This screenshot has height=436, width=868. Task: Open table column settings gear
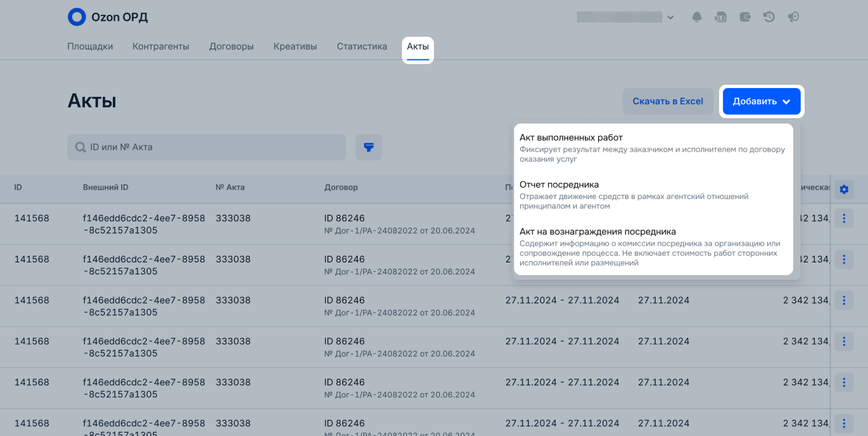coord(844,190)
